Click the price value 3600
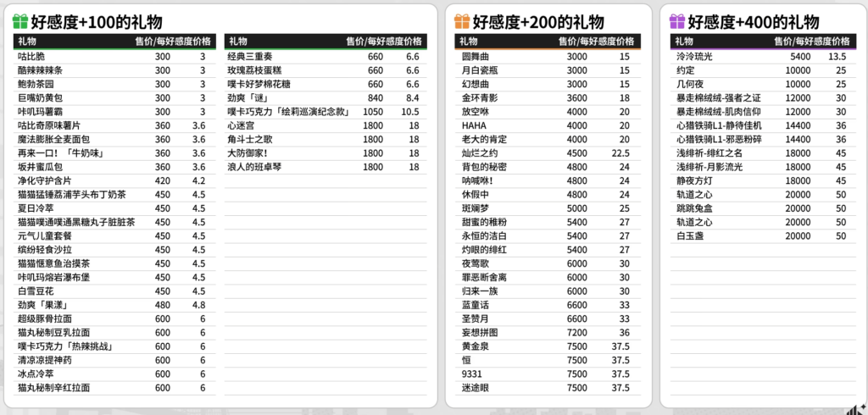 tap(577, 98)
